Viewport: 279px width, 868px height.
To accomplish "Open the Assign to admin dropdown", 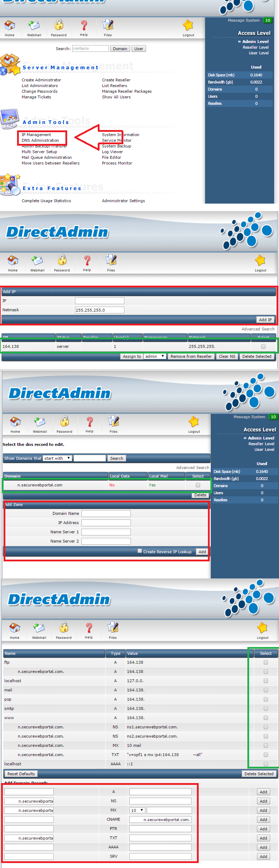I will (x=155, y=356).
